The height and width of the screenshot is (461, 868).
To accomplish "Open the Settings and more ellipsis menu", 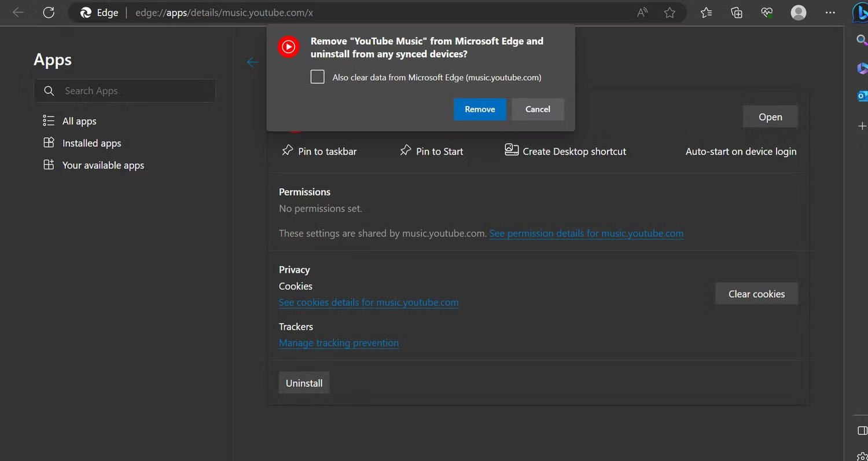I will pyautogui.click(x=830, y=12).
